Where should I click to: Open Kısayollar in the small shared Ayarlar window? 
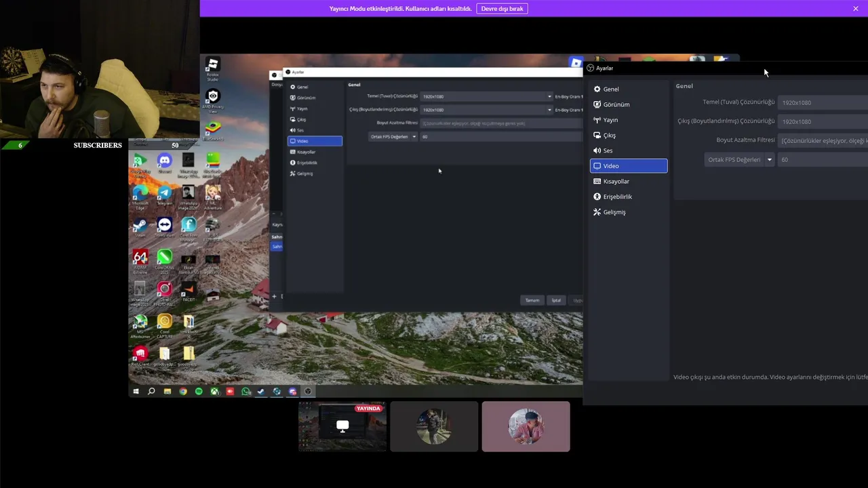(x=315, y=152)
